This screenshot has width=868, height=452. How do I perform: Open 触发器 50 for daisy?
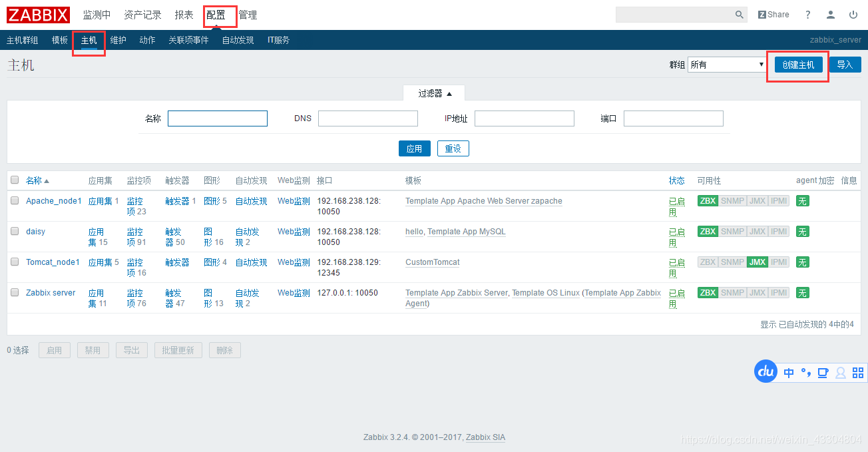click(175, 237)
